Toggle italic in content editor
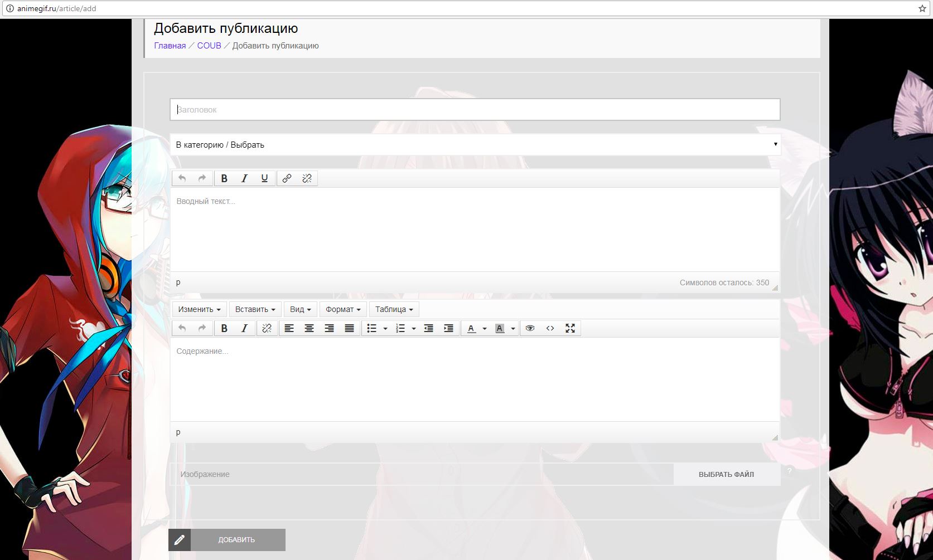The height and width of the screenshot is (560, 933). 244,328
